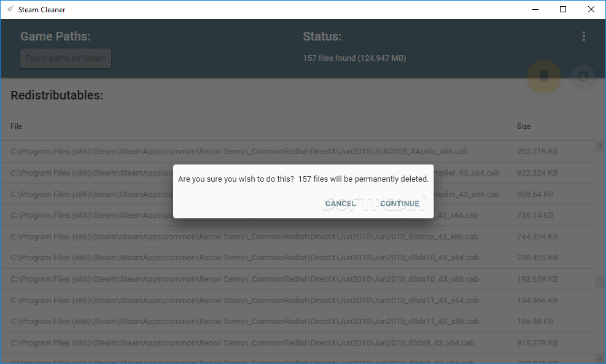Click the scrollbar down arrow
The width and height of the screenshot is (606, 364).
(x=600, y=358)
